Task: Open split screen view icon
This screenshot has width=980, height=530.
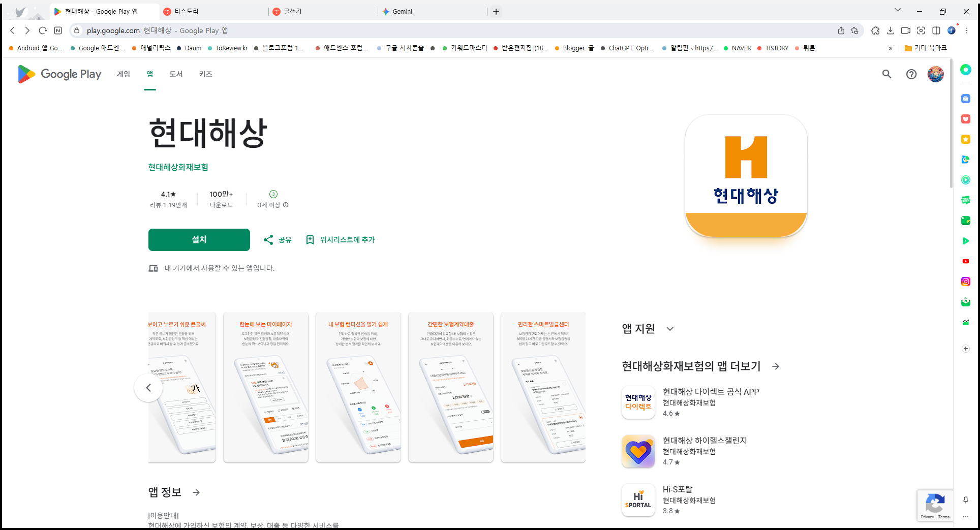Action: click(x=937, y=30)
